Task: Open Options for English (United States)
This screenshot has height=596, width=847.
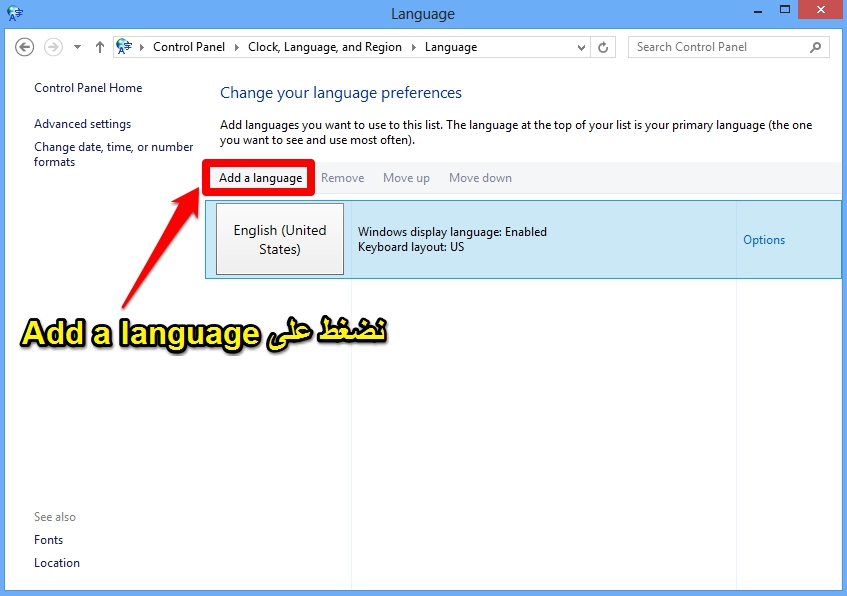Action: click(764, 240)
